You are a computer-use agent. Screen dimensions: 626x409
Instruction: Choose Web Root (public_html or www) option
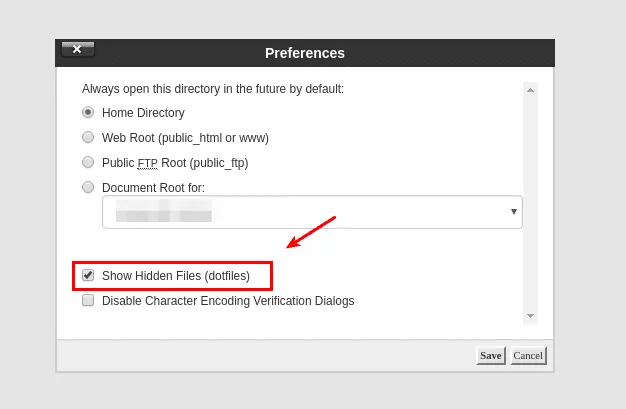click(x=88, y=137)
